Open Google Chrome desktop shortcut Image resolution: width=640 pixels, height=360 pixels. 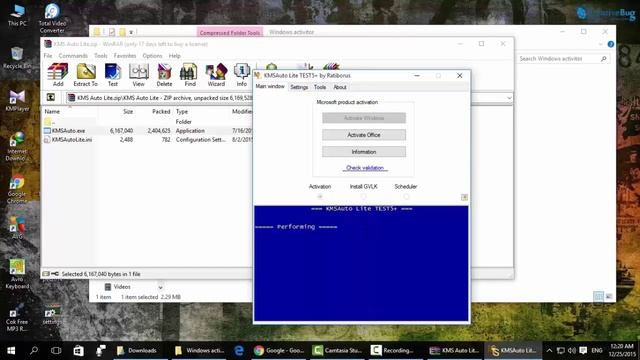(17, 189)
